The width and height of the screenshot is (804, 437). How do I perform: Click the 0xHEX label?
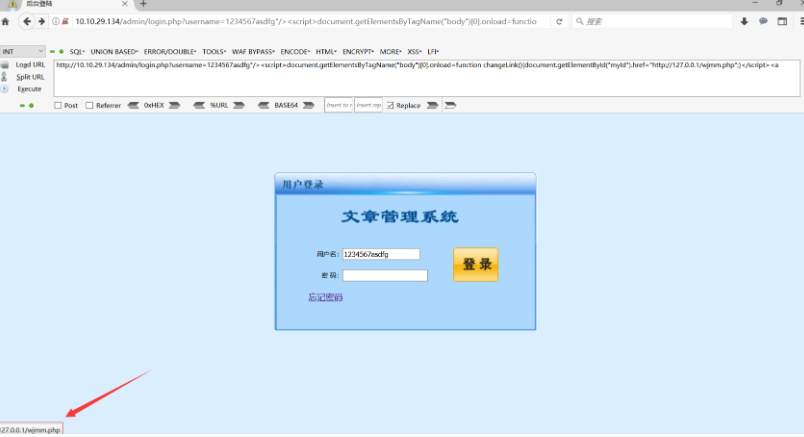(154, 105)
